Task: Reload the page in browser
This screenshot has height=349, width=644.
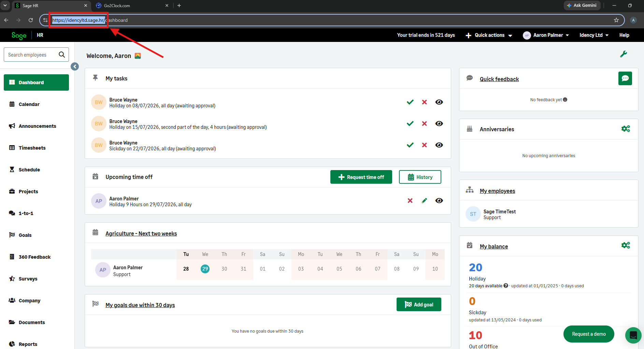Action: 31,20
